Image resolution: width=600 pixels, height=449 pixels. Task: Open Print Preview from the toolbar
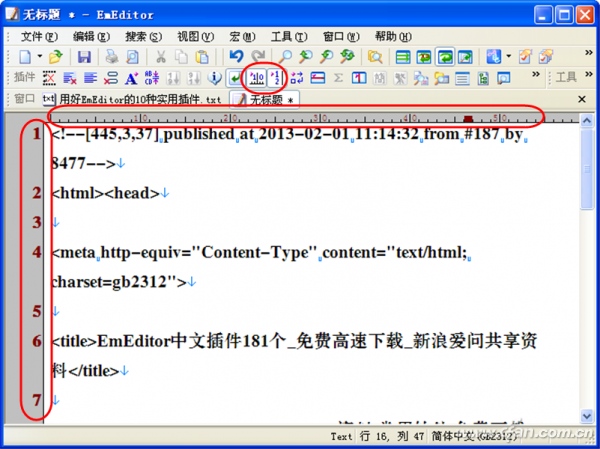pos(132,57)
